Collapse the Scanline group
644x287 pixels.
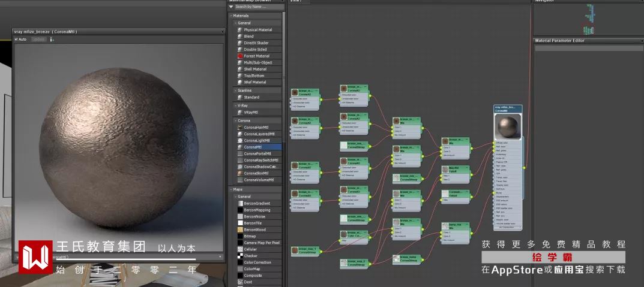click(x=235, y=90)
